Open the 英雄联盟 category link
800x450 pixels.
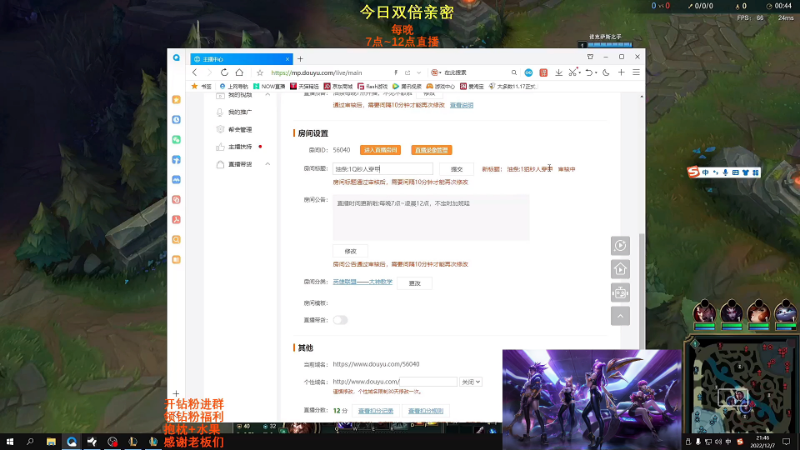click(362, 282)
